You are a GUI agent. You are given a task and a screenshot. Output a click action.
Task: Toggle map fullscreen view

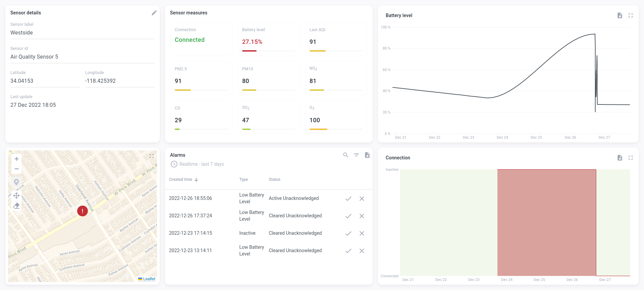[152, 156]
